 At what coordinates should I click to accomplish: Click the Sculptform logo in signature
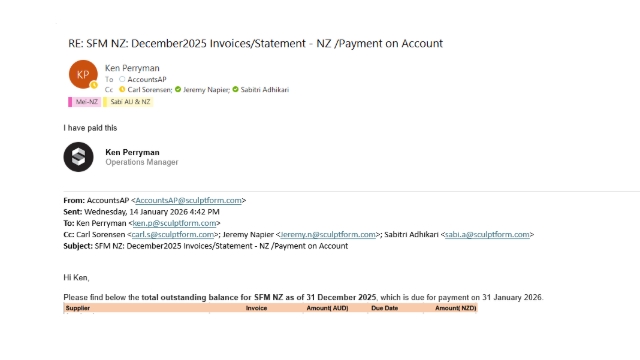(78, 157)
